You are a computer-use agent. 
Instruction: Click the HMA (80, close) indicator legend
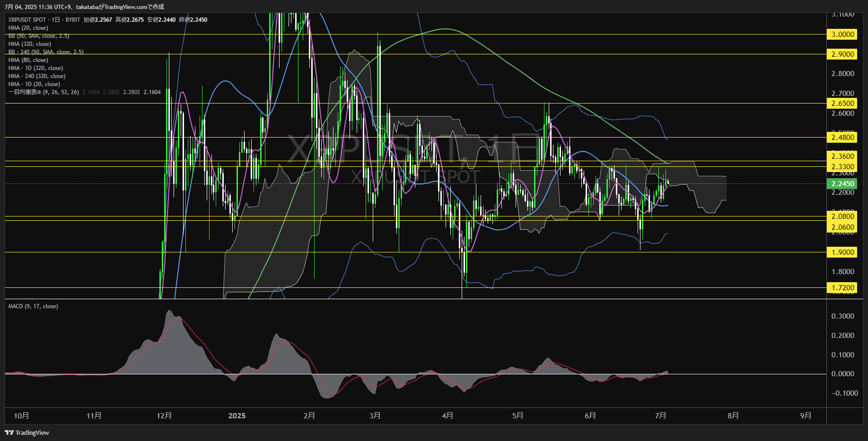[x=28, y=60]
